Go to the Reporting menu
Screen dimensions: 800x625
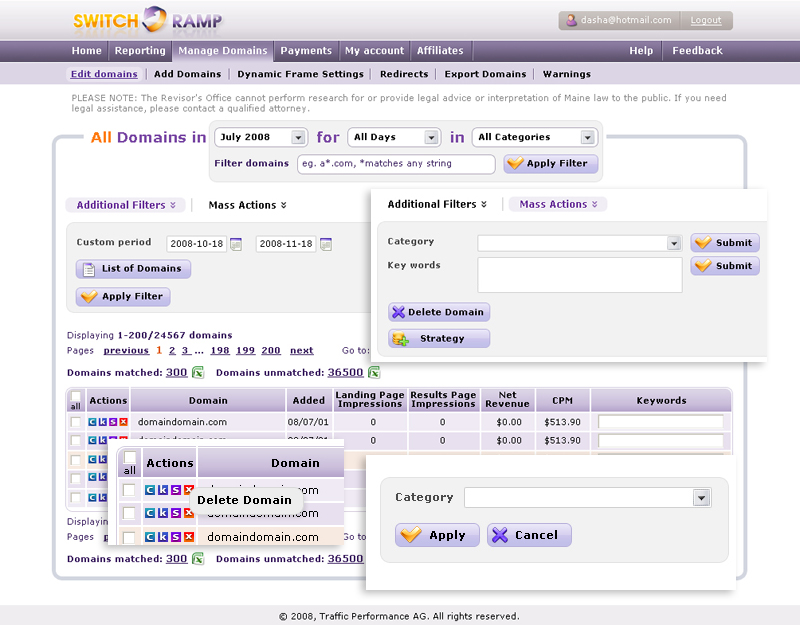(140, 51)
